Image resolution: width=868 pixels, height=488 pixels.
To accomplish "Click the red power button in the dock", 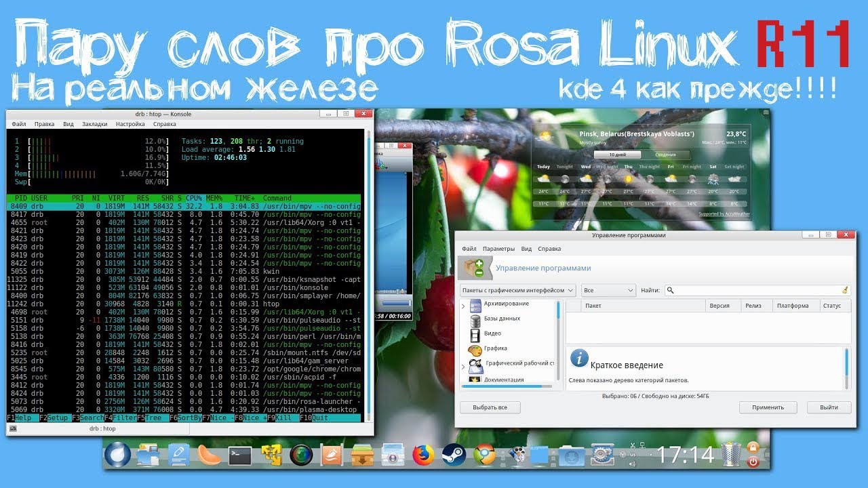I will tap(752, 462).
